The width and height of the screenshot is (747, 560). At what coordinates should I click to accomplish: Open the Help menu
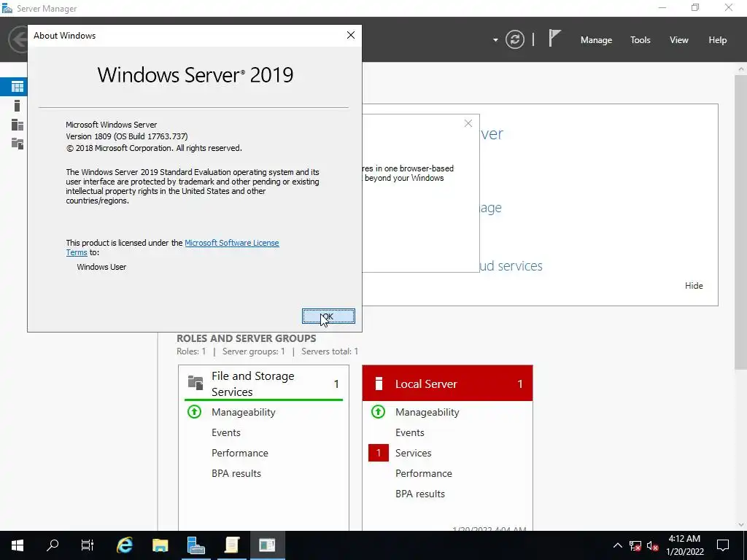(717, 40)
